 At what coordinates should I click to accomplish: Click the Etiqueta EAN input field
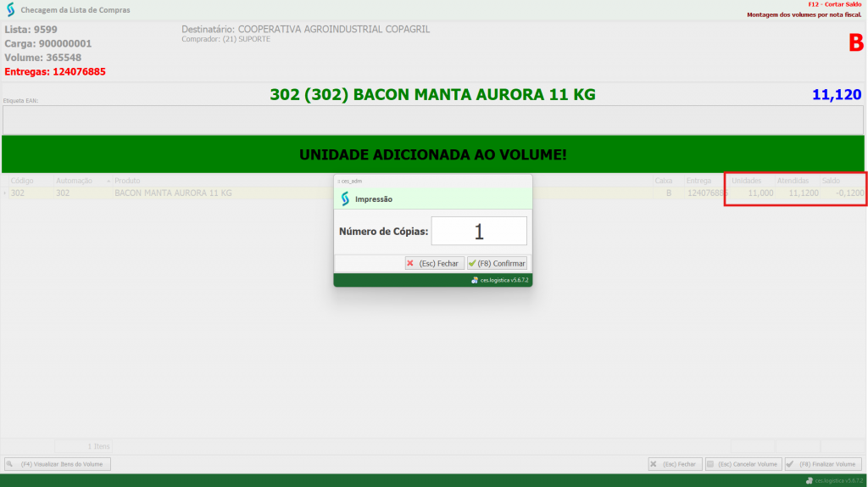433,120
